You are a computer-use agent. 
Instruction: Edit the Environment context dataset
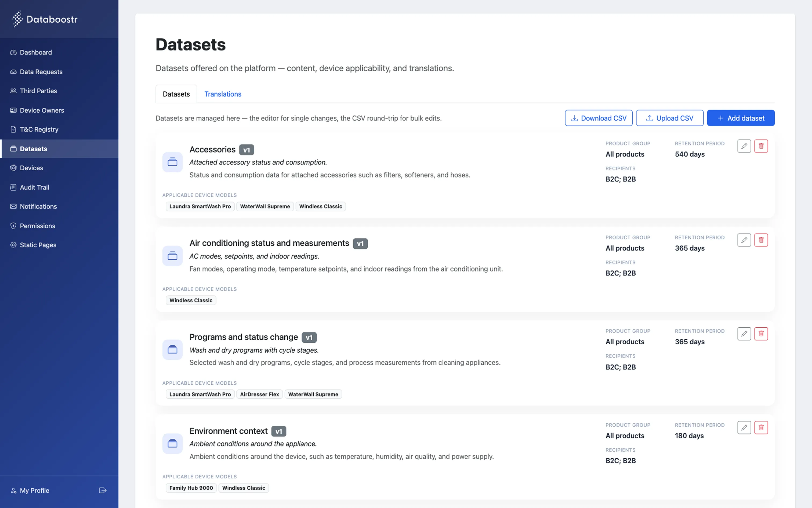(x=744, y=428)
